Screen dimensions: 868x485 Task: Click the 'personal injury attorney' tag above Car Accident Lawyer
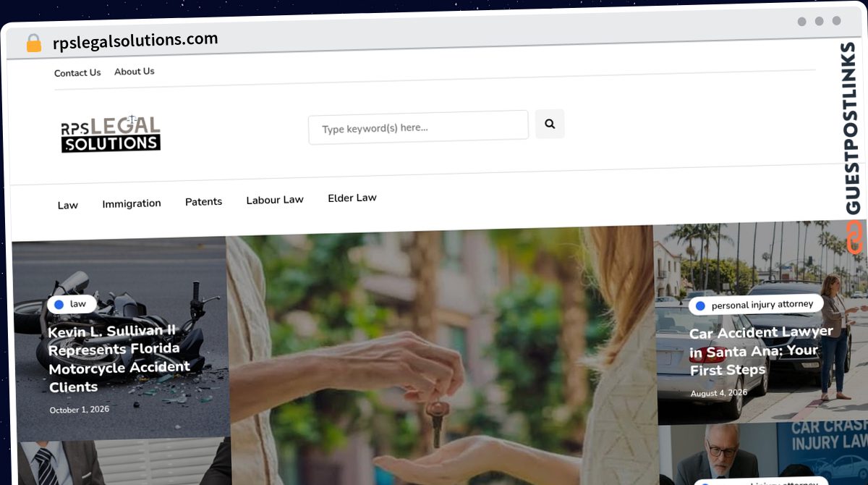[756, 305]
